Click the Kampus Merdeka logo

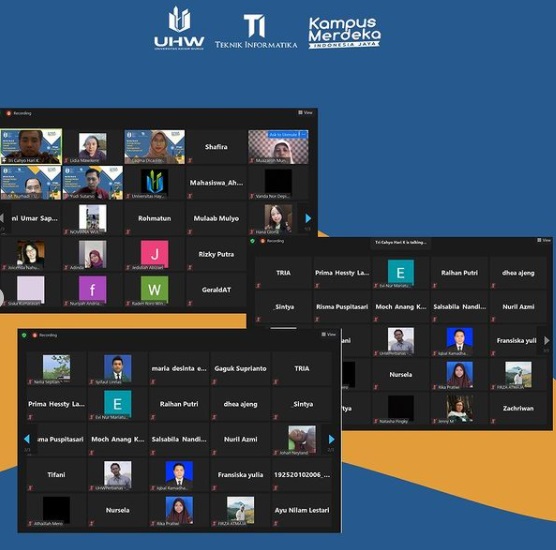tap(344, 33)
